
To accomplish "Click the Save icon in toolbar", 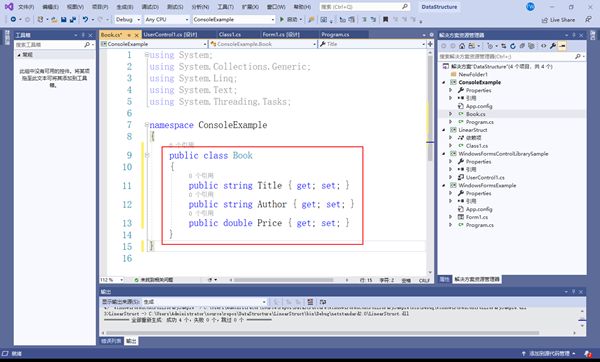I will pyautogui.click(x=64, y=20).
